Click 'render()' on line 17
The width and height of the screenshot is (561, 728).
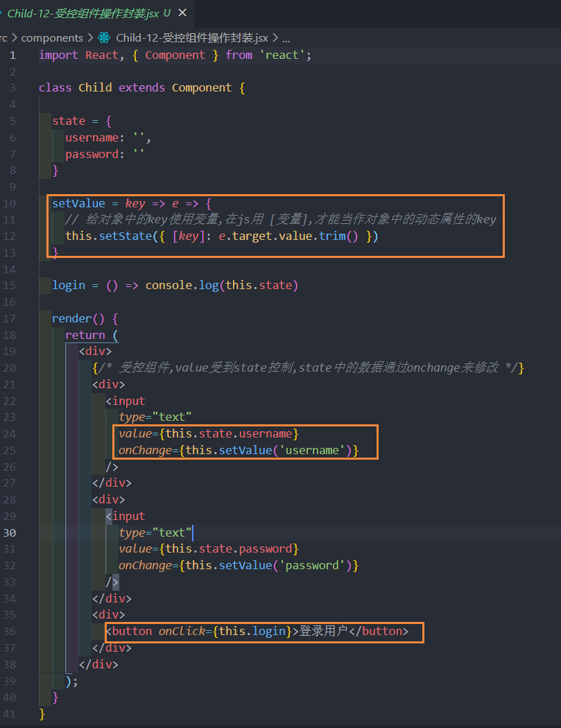pos(78,318)
